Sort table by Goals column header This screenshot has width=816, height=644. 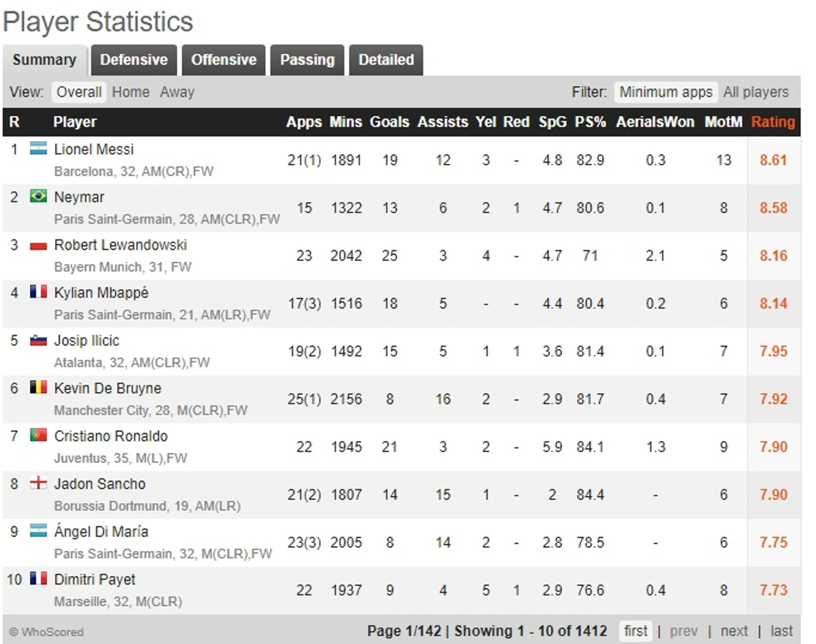(390, 122)
